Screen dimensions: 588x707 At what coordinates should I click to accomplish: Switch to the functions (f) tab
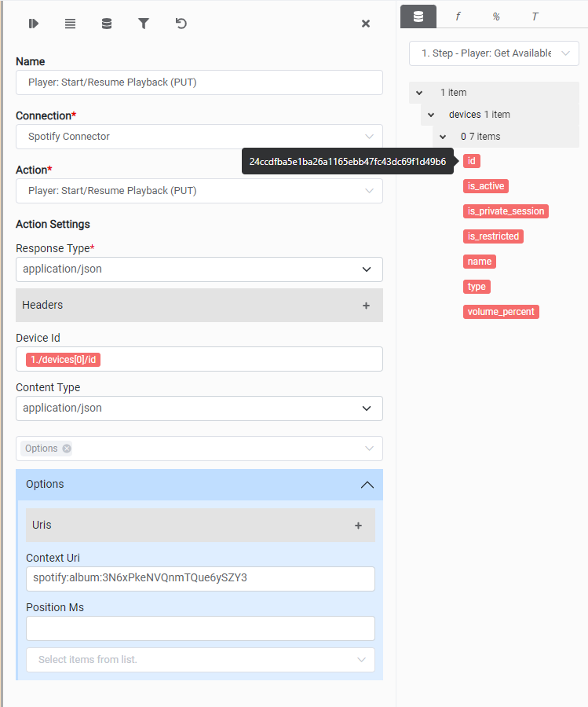click(x=458, y=16)
